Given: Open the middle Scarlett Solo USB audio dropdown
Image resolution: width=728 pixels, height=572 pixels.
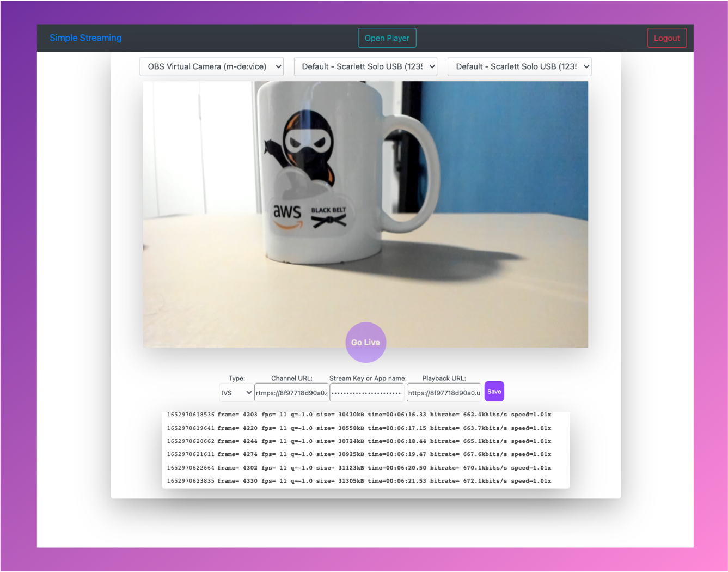Looking at the screenshot, I should (365, 66).
